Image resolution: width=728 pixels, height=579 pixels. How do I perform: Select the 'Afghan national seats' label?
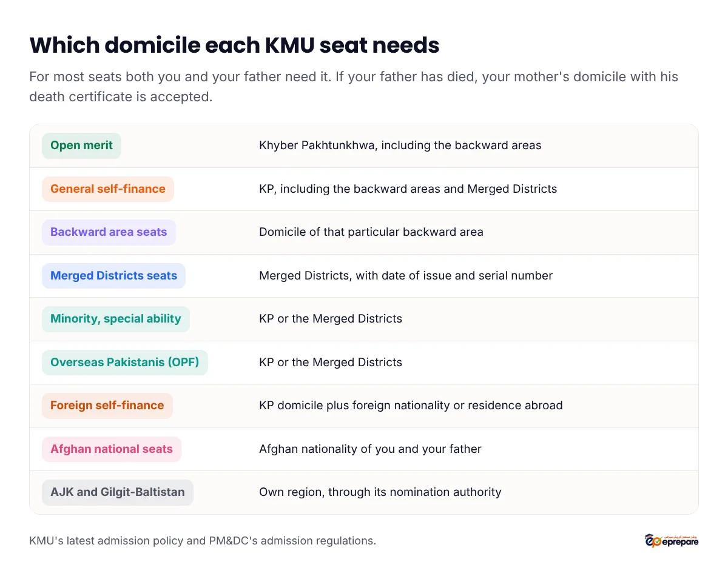point(112,449)
